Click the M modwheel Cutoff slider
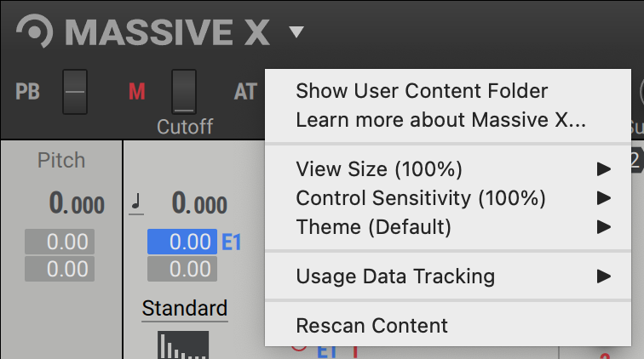644x359 pixels. click(183, 91)
